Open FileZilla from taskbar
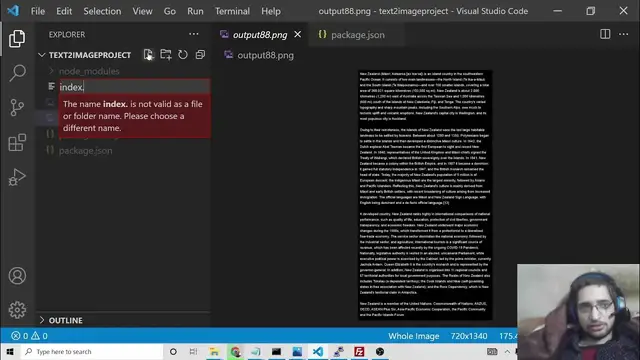Screen dimensions: 640x360 [359, 351]
